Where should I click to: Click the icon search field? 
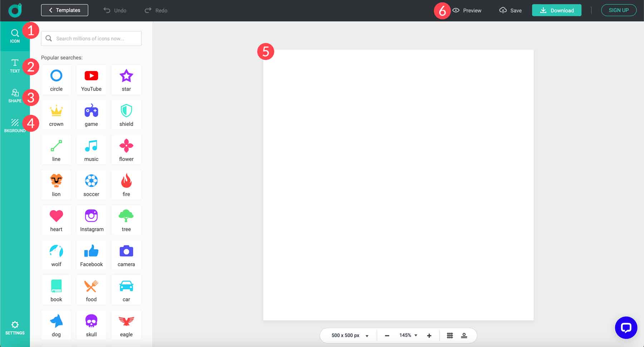[91, 38]
